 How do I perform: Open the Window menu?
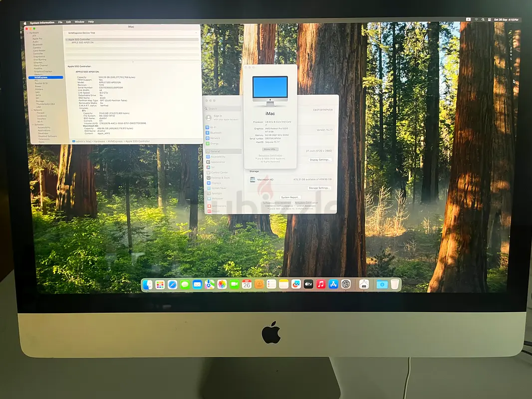79,22
